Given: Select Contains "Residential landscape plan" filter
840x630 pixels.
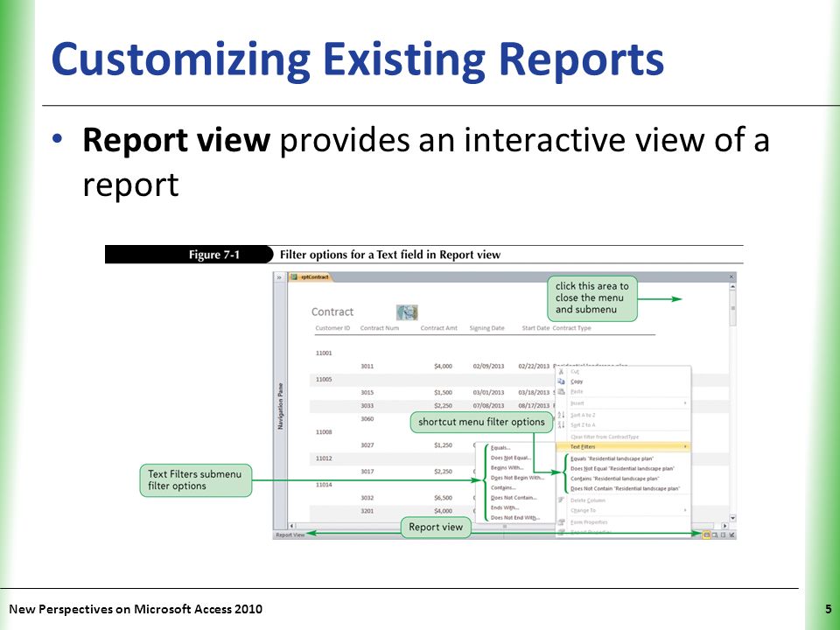Looking at the screenshot, I should click(614, 479).
